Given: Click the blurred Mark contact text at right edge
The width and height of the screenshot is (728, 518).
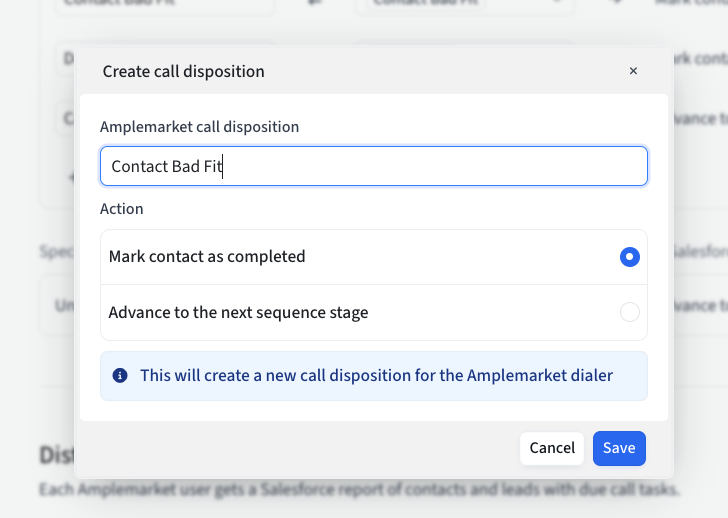Looking at the screenshot, I should pyautogui.click(x=699, y=59).
